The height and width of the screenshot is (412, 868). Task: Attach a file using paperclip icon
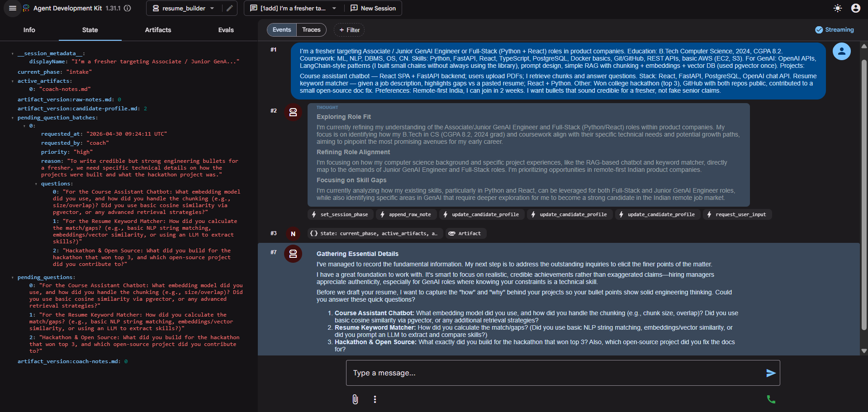coord(355,399)
